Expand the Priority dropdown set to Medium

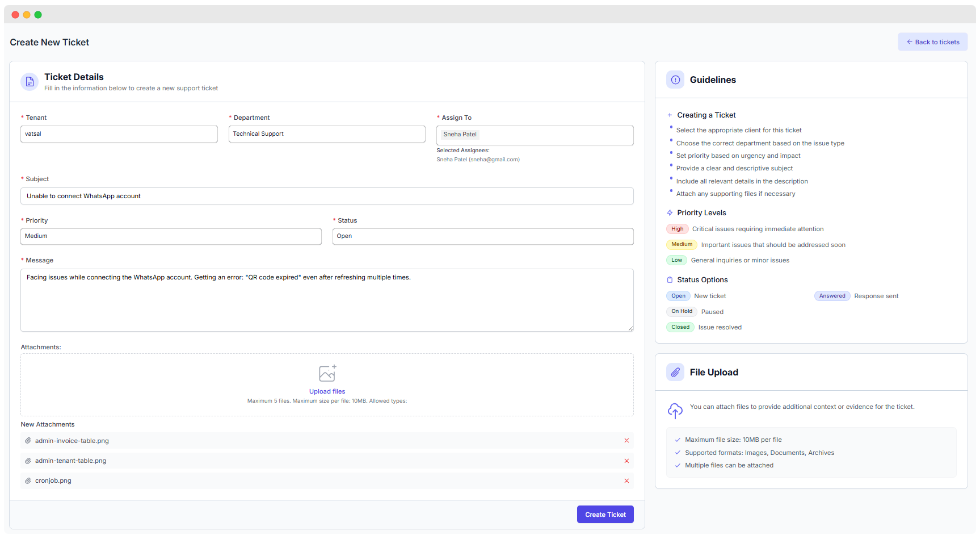pos(171,236)
